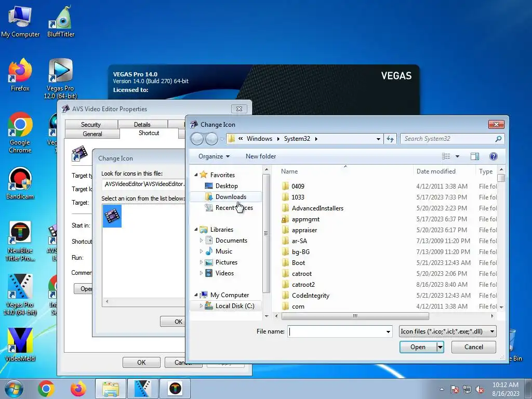The width and height of the screenshot is (532, 399).
Task: Switch to NewBlue Titler in the taskbar
Action: pyautogui.click(x=175, y=389)
